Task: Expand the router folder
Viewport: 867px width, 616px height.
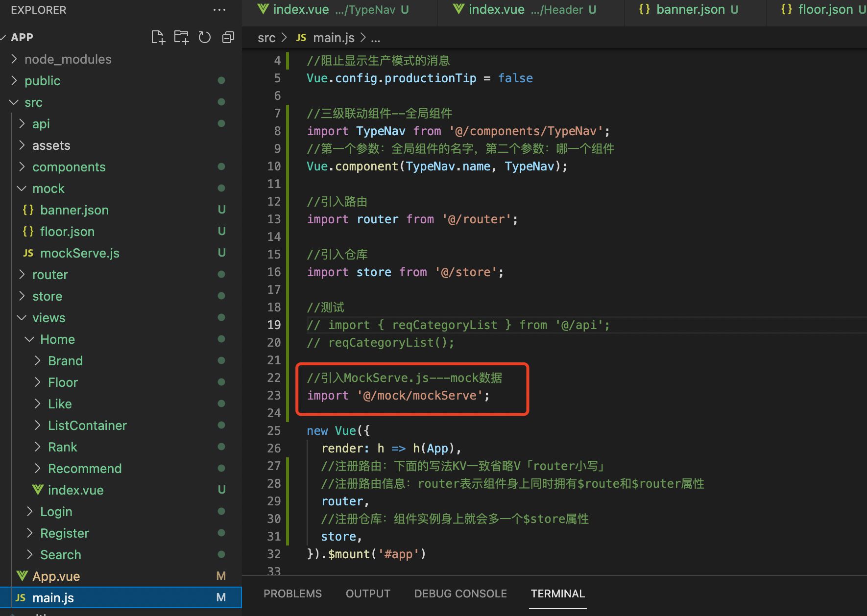Action: [22, 275]
